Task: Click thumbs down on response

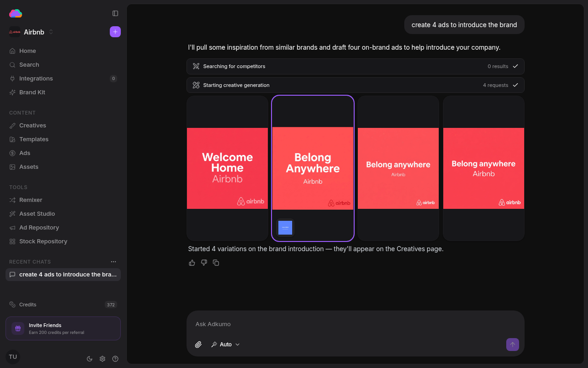Action: pyautogui.click(x=204, y=263)
